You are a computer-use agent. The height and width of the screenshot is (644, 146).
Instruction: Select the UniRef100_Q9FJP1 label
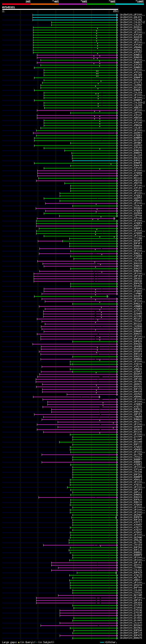(x=131, y=562)
